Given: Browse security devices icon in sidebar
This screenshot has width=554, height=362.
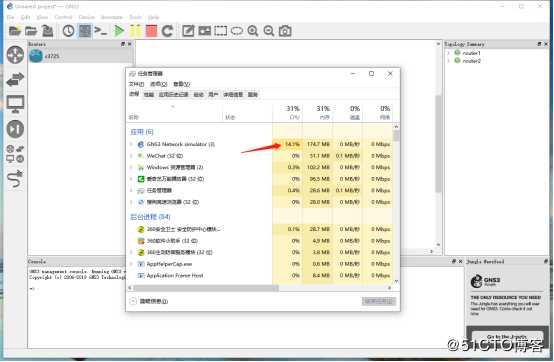Looking at the screenshot, I should (15, 129).
